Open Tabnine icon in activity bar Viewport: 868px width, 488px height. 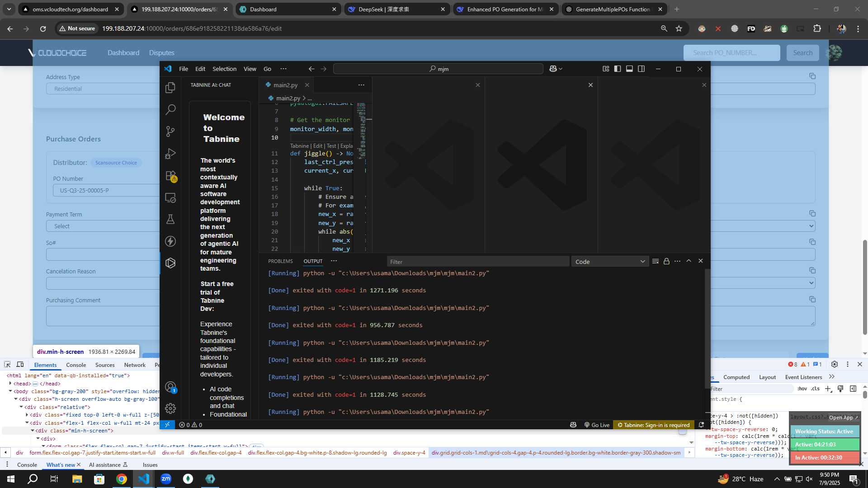170,263
